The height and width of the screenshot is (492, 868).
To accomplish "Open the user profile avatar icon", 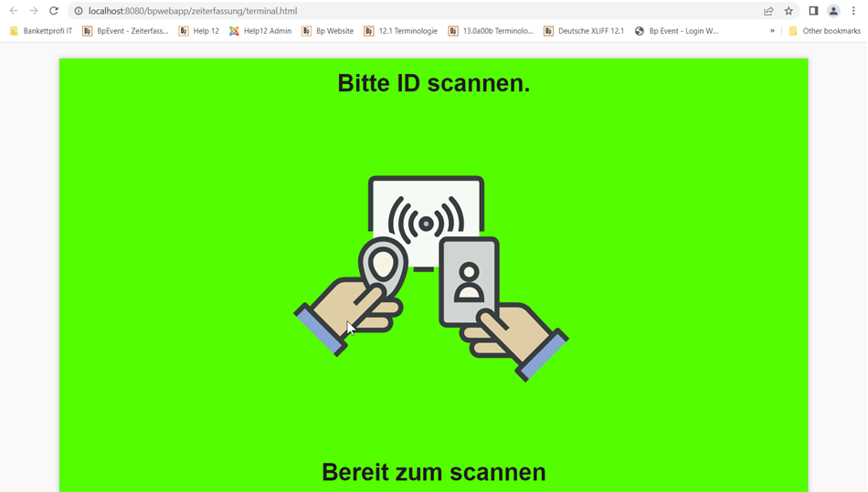I will point(833,11).
